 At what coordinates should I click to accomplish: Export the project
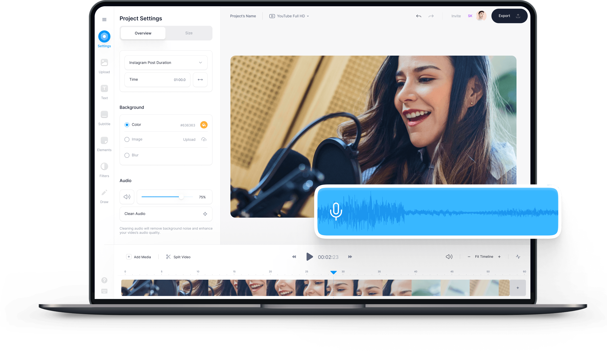coord(509,16)
